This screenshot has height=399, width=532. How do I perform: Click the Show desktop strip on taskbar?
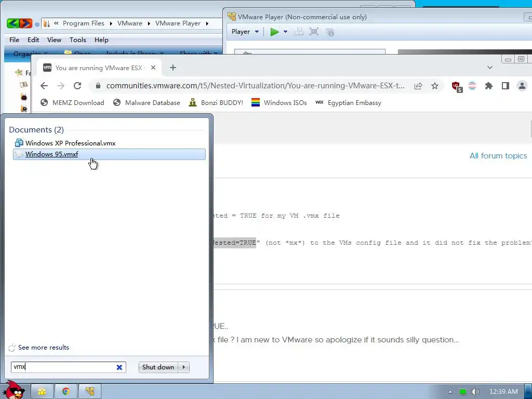click(528, 392)
